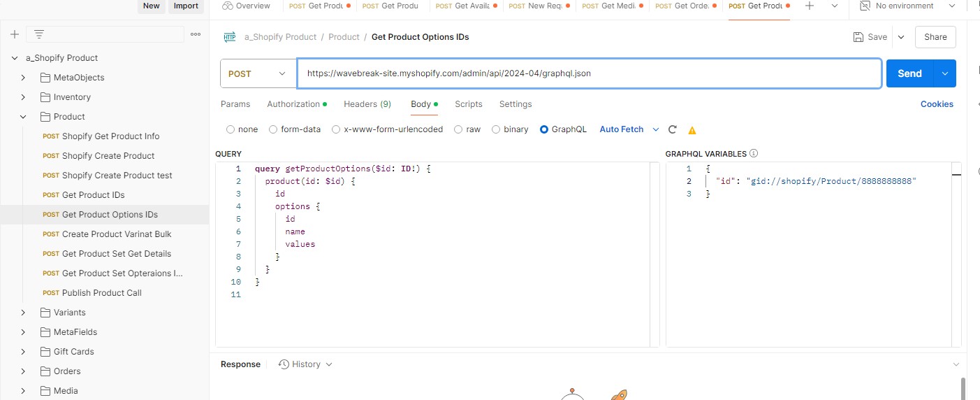Open the POST method dropdown
This screenshot has height=400, width=980.
point(258,73)
